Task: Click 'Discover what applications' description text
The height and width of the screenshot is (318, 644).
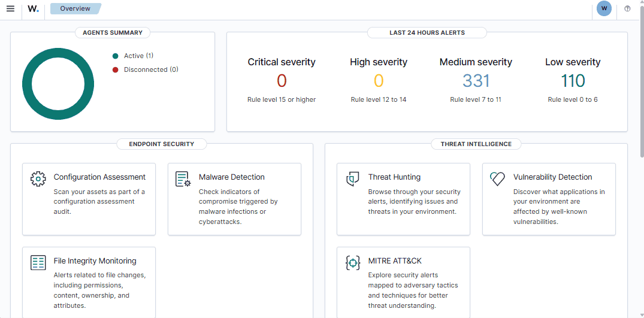Action: [x=559, y=207]
